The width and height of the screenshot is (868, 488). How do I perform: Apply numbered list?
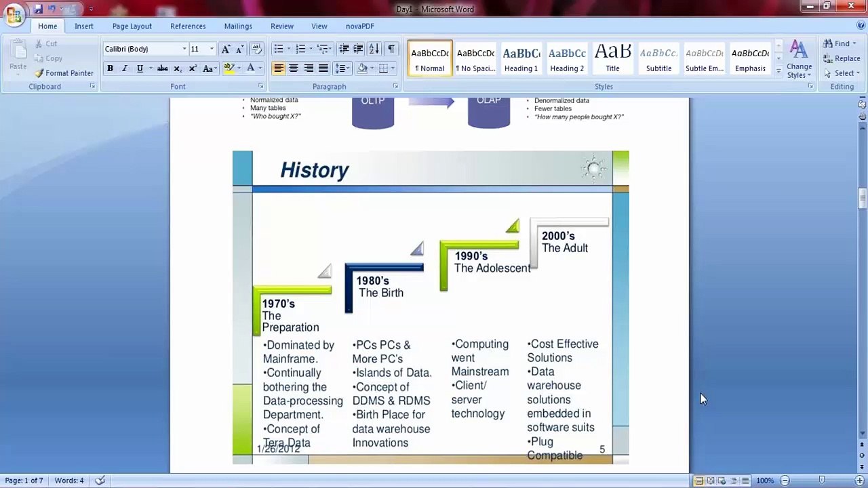tap(300, 49)
